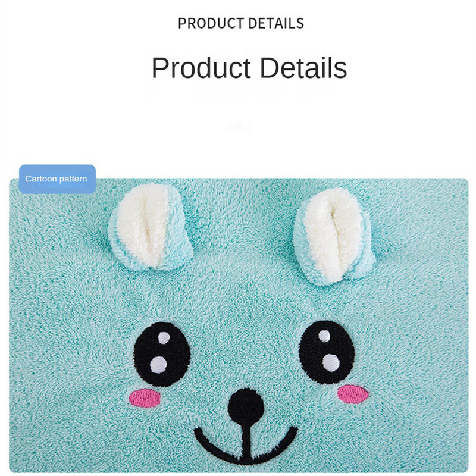This screenshot has width=476, height=476.
Task: Tap upper white highlight in right eye
Action: [324, 336]
